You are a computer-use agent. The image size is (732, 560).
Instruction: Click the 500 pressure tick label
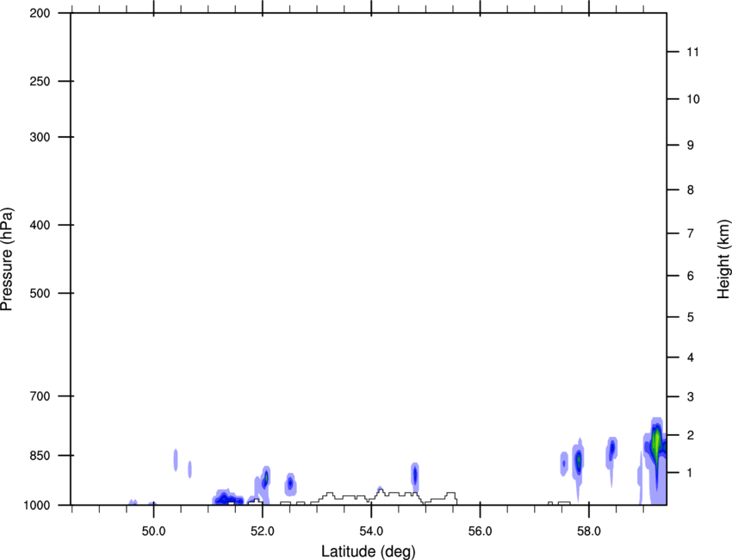click(x=40, y=293)
